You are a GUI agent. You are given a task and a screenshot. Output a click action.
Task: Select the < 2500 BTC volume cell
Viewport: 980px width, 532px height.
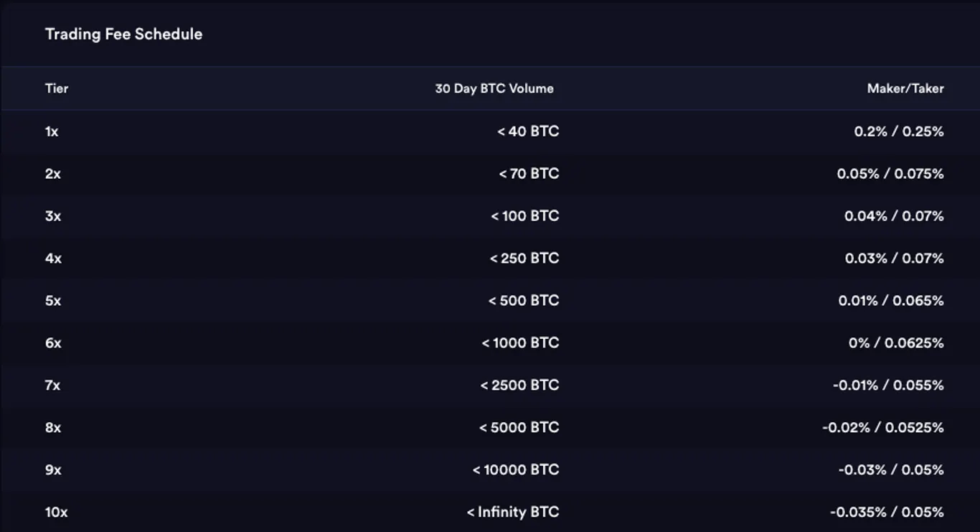pyautogui.click(x=519, y=386)
